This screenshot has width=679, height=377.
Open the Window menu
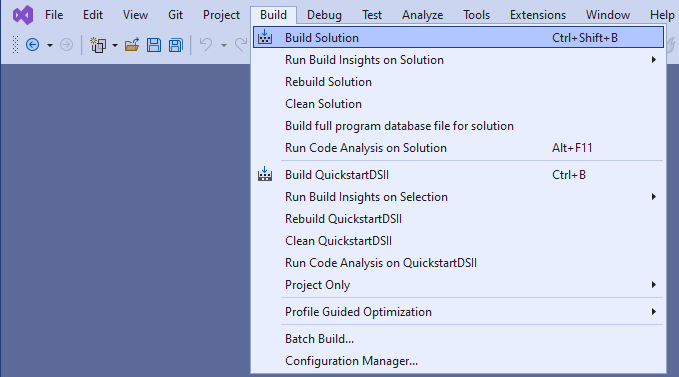pos(608,15)
